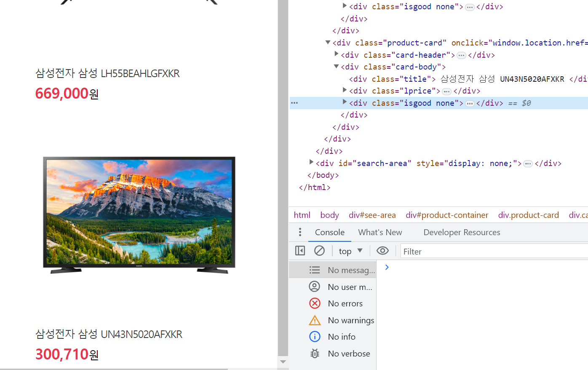Click the three-dots gutter icon on highlighted row
The width and height of the screenshot is (588, 370).
294,103
